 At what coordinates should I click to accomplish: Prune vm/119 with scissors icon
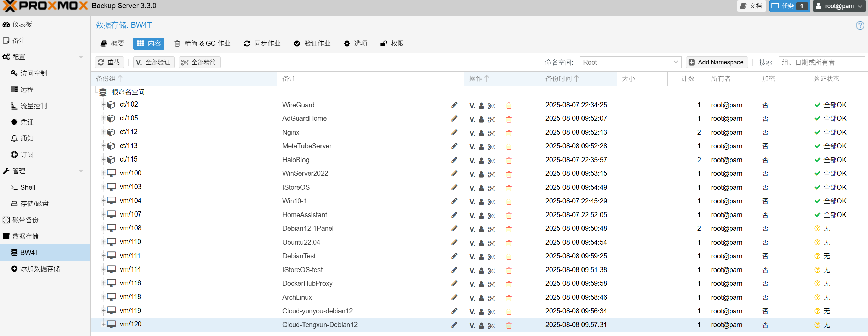[x=491, y=312]
